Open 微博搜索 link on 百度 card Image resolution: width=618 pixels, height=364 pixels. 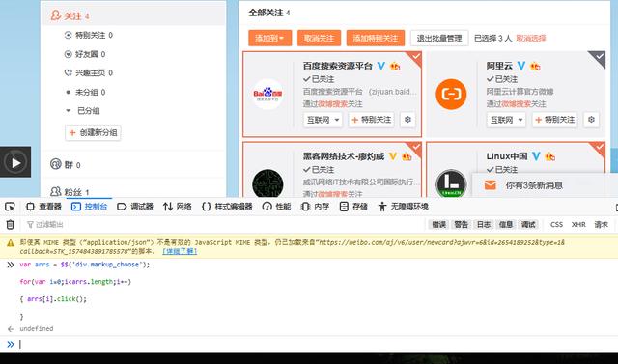point(332,104)
